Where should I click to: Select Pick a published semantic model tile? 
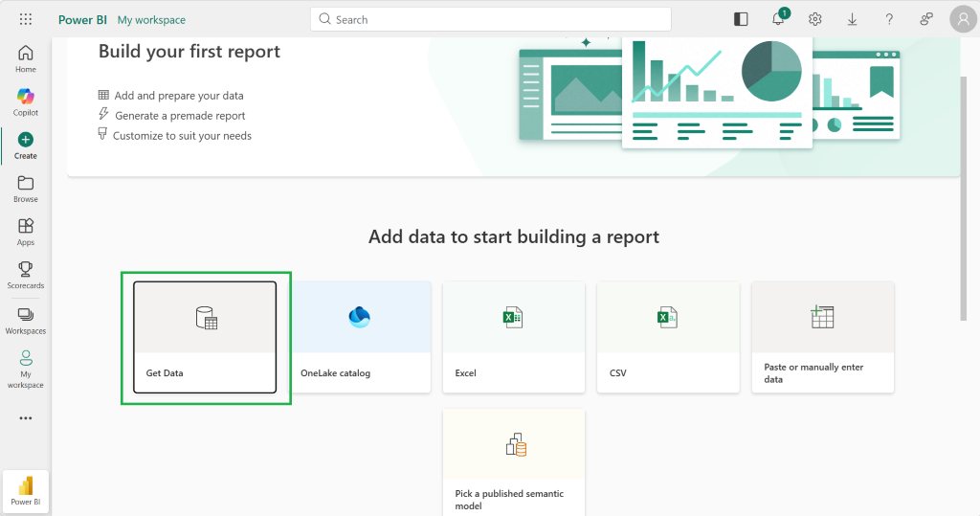click(x=514, y=462)
